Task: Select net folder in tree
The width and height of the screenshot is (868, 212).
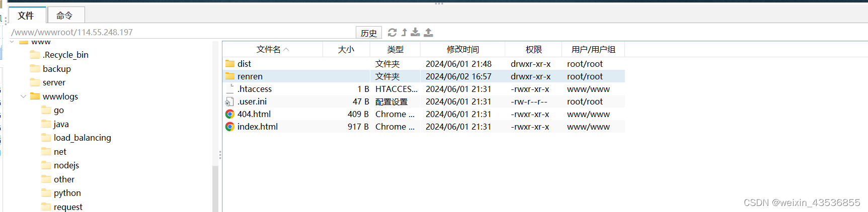Action: tap(60, 152)
